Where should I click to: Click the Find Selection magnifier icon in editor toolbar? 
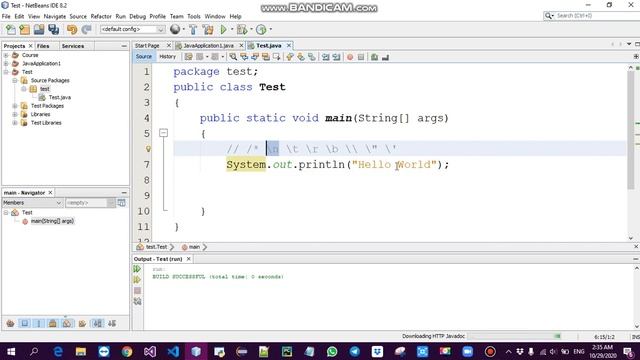[233, 57]
